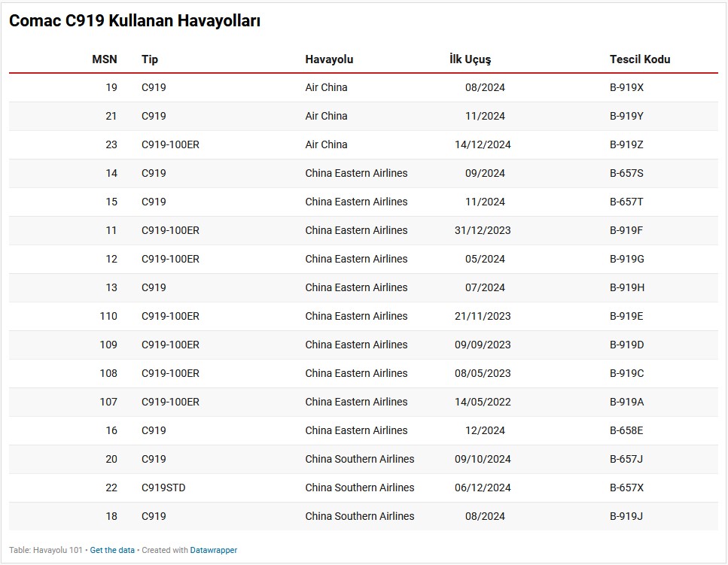Select registration code B-919J
This screenshot has width=728, height=565.
626,516
